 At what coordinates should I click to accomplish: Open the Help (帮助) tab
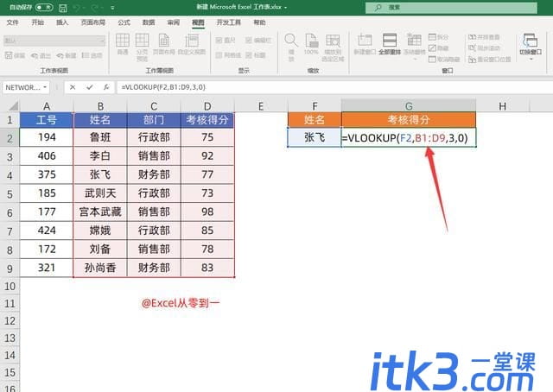pyautogui.click(x=259, y=22)
